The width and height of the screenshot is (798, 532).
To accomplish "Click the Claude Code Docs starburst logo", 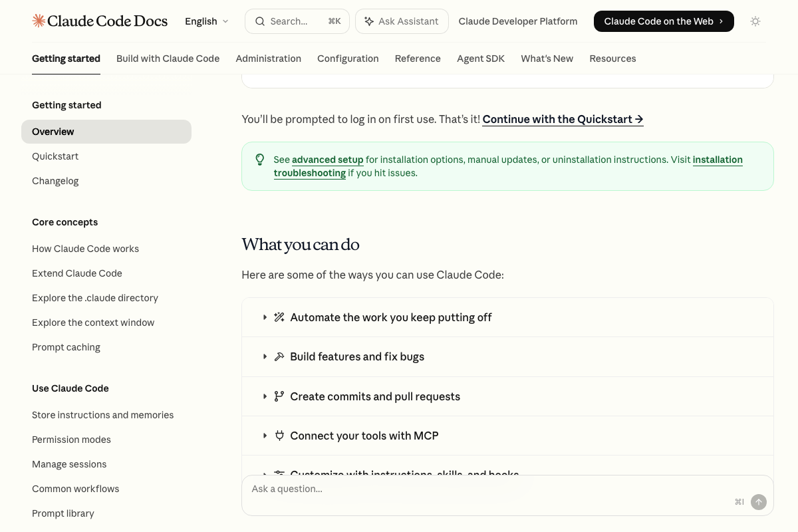I will pos(39,21).
